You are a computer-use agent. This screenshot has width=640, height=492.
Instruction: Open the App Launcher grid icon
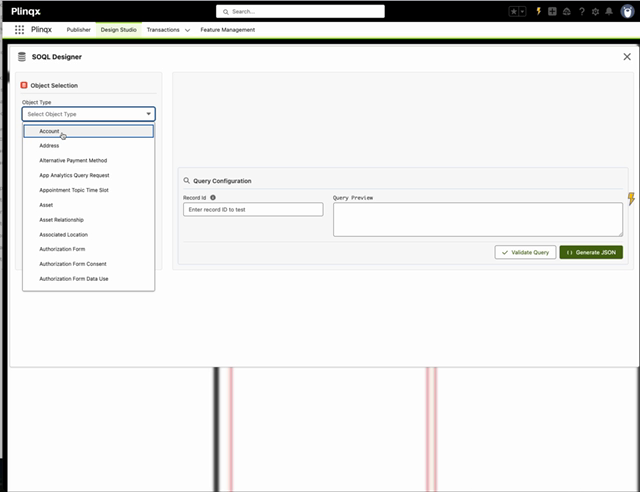19,29
